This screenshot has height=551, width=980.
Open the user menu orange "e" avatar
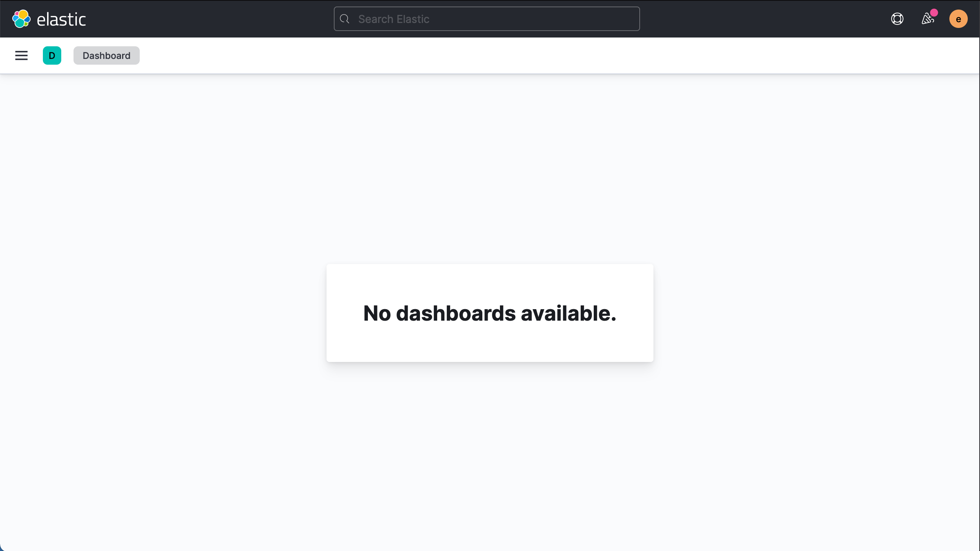pos(959,19)
